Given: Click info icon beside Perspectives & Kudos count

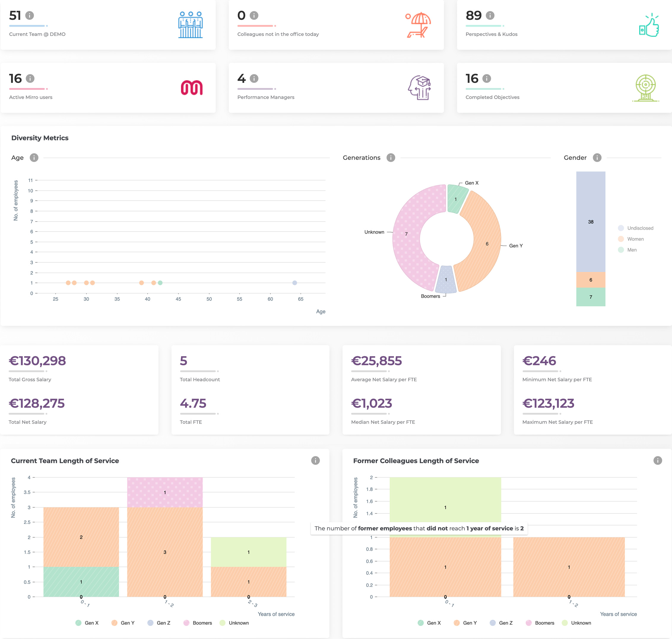Looking at the screenshot, I should 490,15.
